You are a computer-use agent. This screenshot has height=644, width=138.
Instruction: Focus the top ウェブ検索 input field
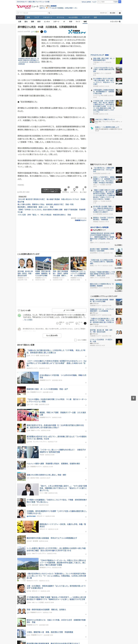pyautogui.click(x=105, y=2)
